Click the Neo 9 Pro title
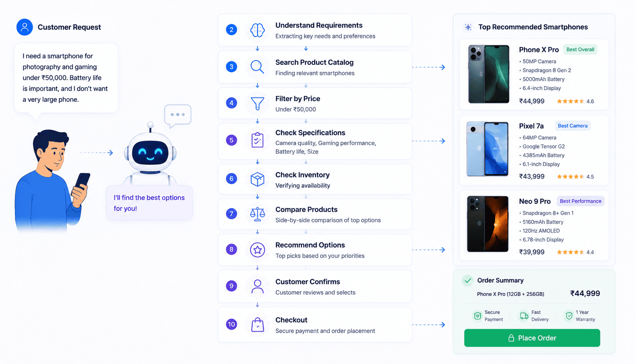The width and height of the screenshot is (636, 364). [535, 201]
